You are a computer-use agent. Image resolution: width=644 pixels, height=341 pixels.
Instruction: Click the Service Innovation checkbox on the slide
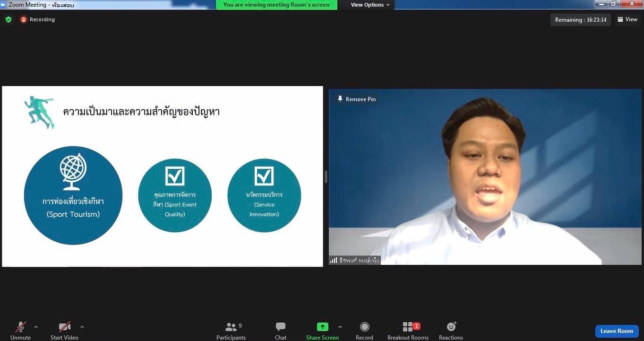click(x=264, y=176)
